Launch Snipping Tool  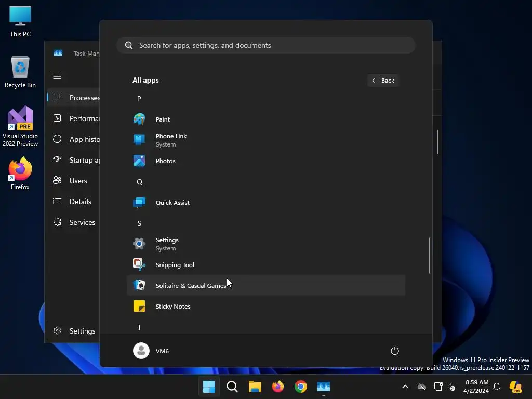(x=266, y=264)
